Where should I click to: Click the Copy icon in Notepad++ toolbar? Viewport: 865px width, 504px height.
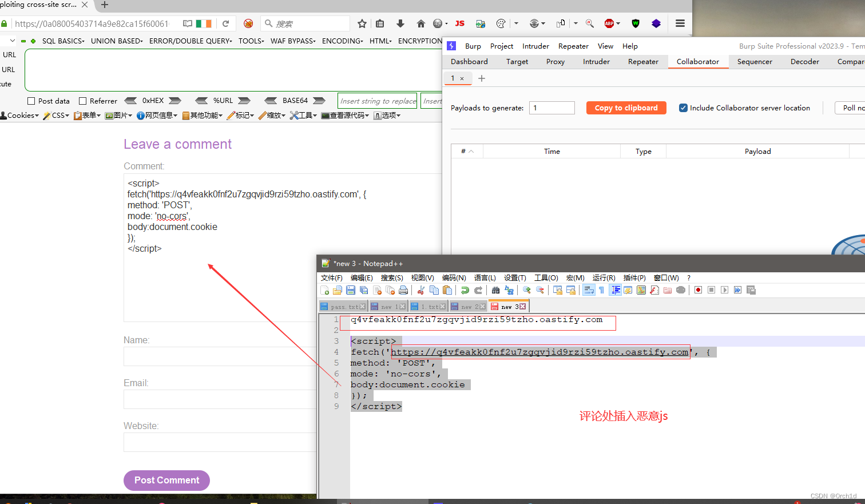(x=434, y=290)
